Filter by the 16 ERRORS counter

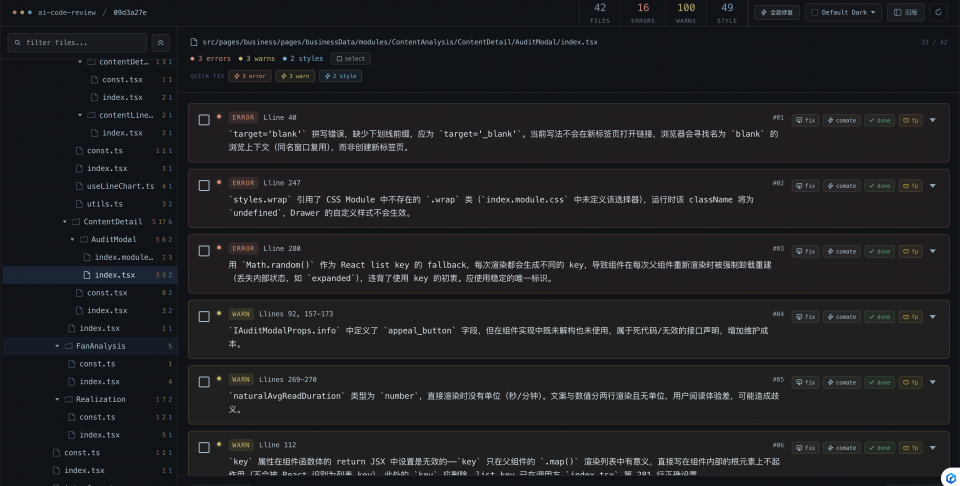(643, 13)
